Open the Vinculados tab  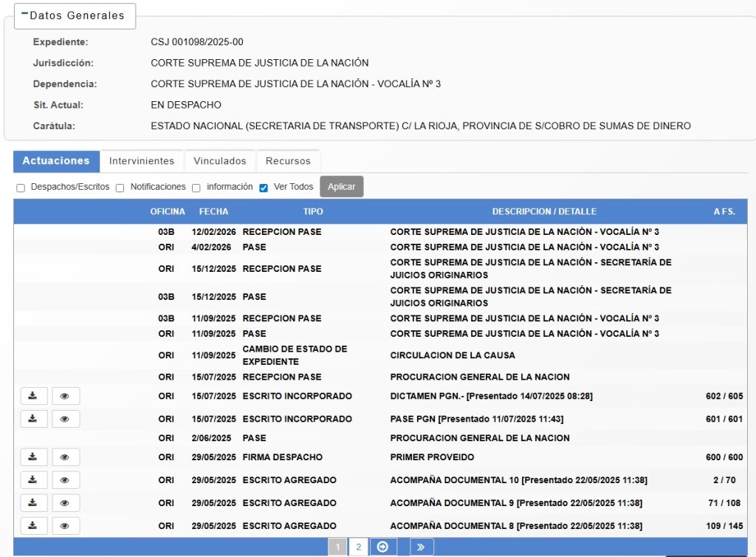220,161
